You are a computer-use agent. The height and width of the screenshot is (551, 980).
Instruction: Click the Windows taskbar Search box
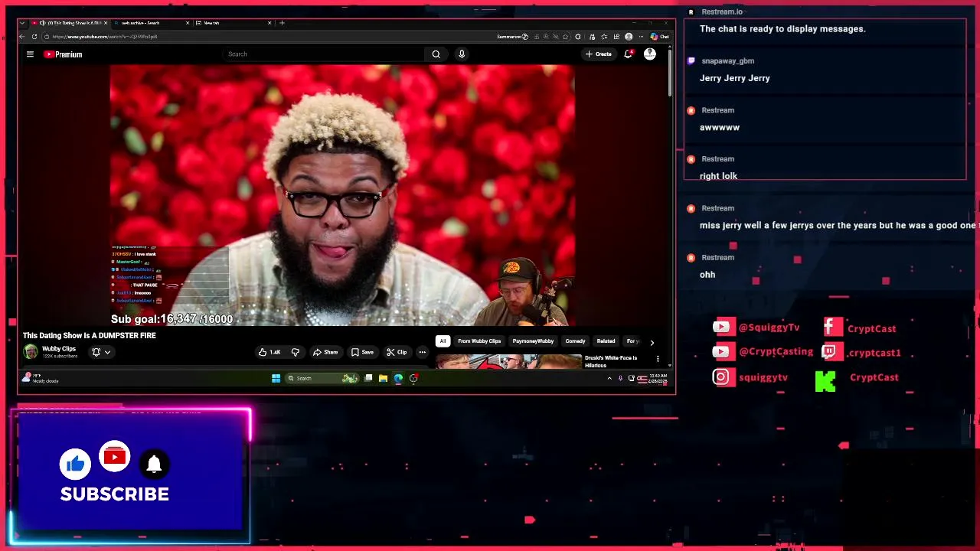322,378
